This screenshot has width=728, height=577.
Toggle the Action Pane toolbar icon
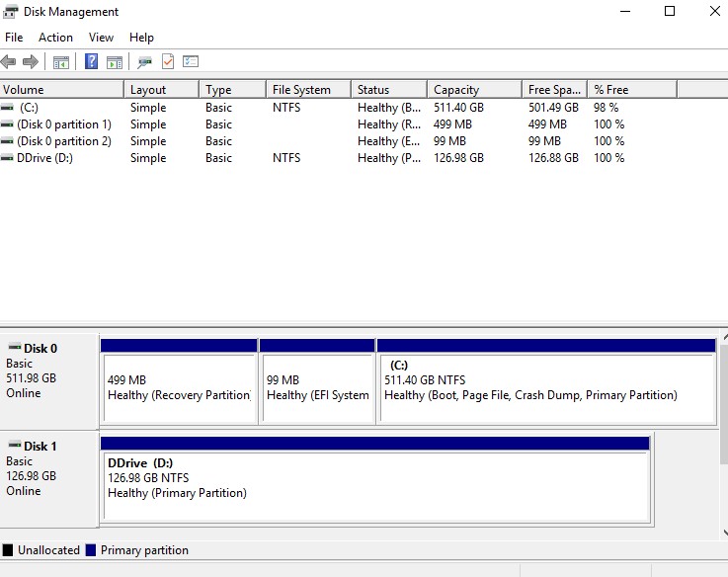click(x=115, y=62)
